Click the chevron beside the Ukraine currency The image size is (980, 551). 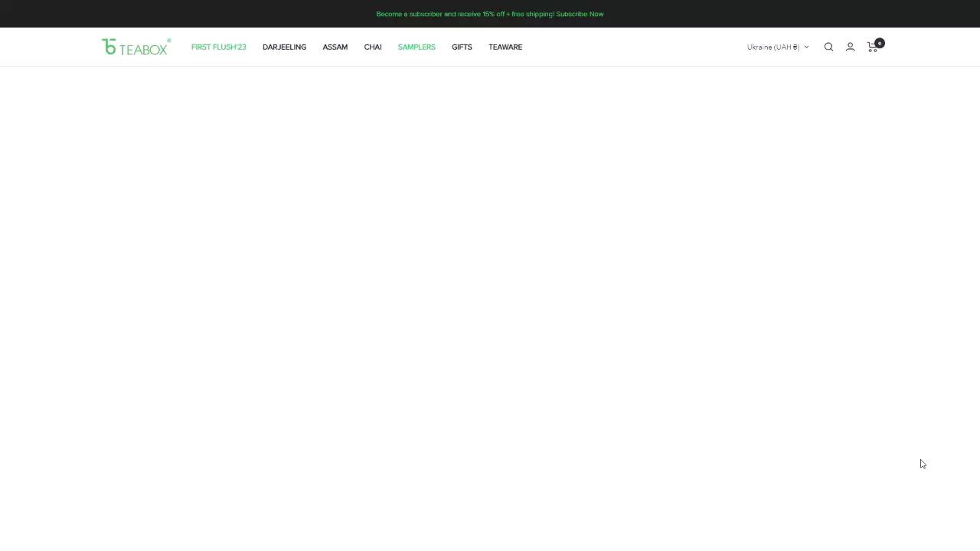pos(806,47)
